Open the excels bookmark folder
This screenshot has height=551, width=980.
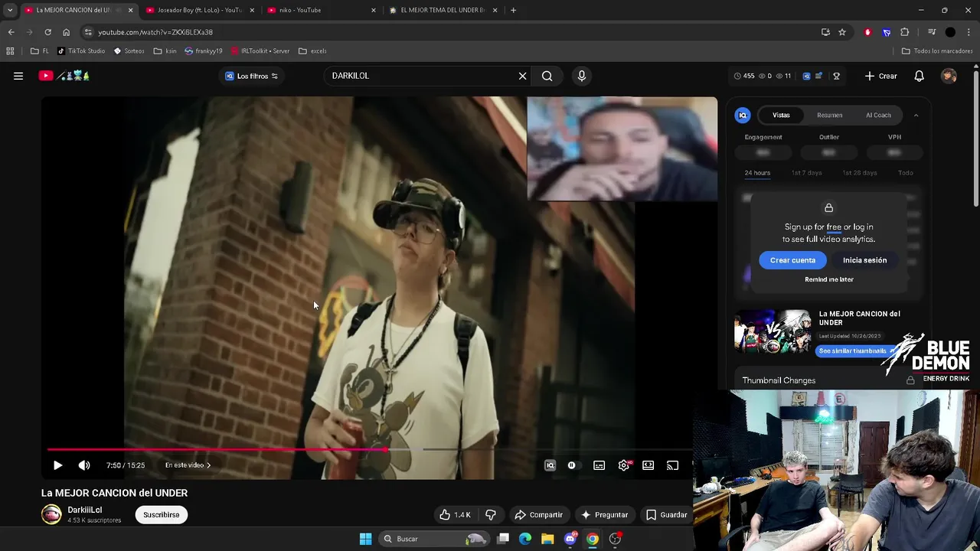click(x=312, y=51)
